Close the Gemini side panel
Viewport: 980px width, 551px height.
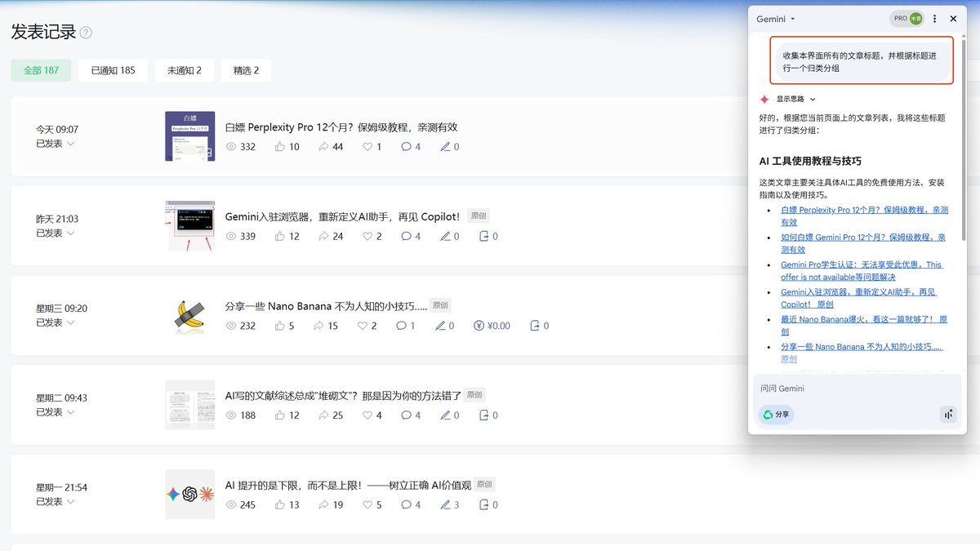[953, 19]
